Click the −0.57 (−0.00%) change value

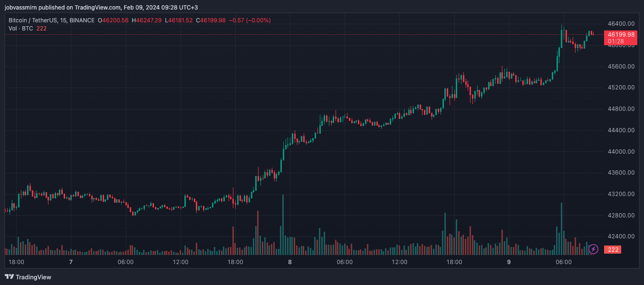tap(250, 20)
